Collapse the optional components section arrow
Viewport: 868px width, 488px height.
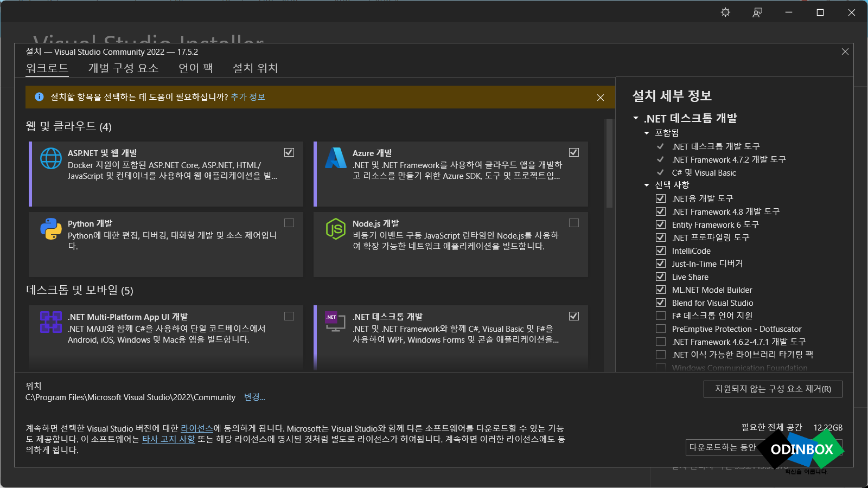(x=647, y=185)
